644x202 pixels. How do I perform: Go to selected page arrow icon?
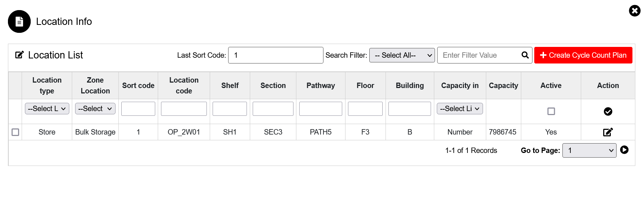(624, 150)
